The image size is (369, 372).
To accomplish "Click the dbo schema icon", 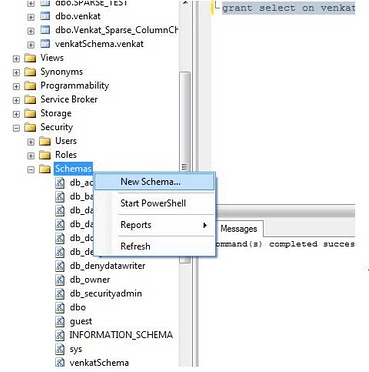I will click(60, 307).
